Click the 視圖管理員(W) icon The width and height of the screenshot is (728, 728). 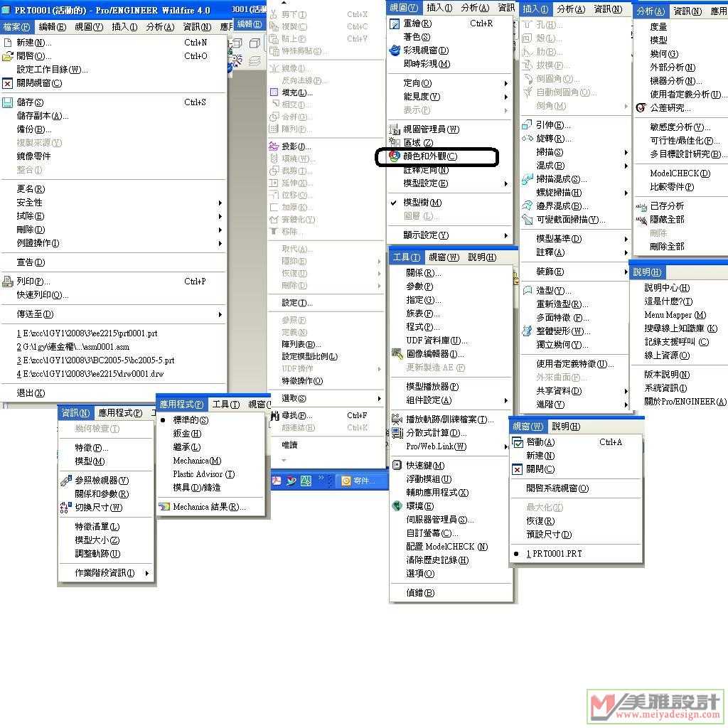[x=394, y=129]
